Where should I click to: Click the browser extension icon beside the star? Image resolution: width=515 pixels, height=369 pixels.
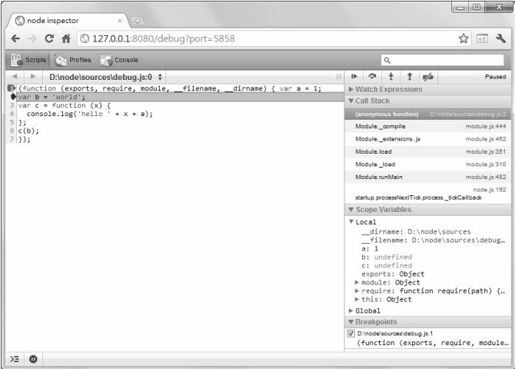[482, 39]
